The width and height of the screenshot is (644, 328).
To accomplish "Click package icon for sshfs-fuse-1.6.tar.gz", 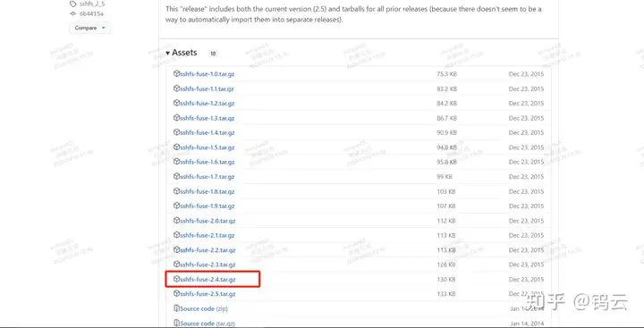I will coord(176,162).
